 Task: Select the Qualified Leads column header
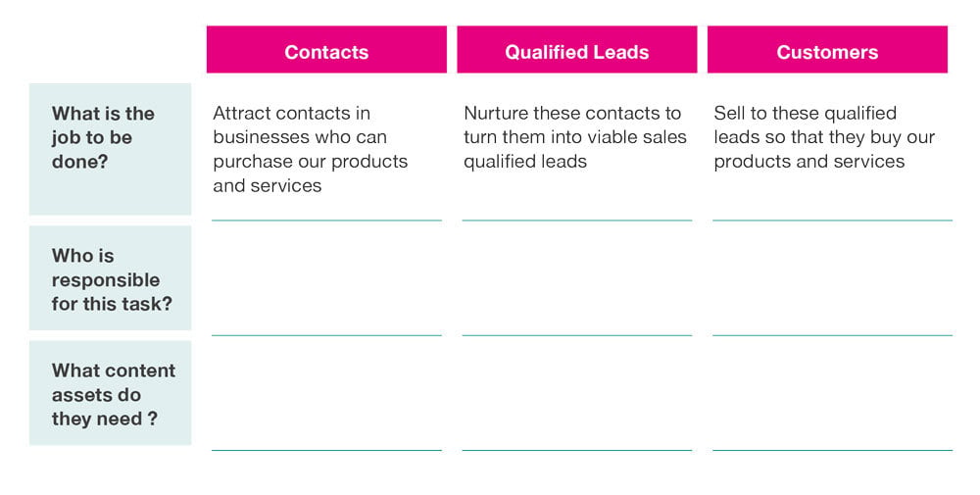[x=577, y=49]
